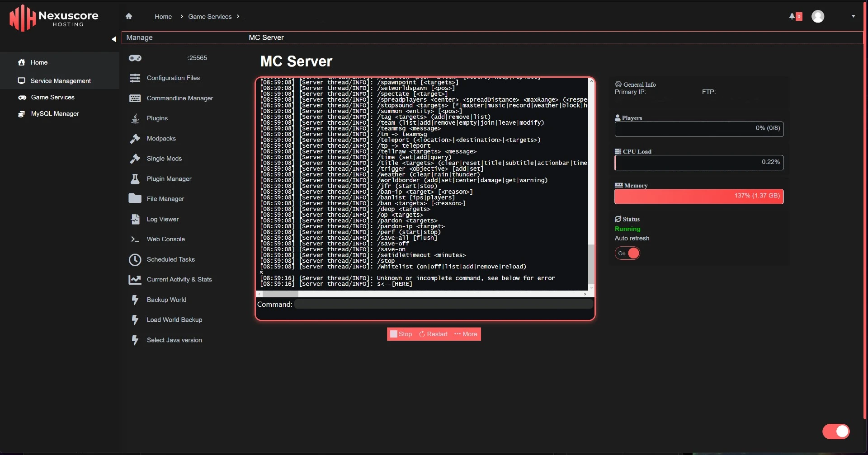
Task: Open Select Java version link
Action: (175, 340)
